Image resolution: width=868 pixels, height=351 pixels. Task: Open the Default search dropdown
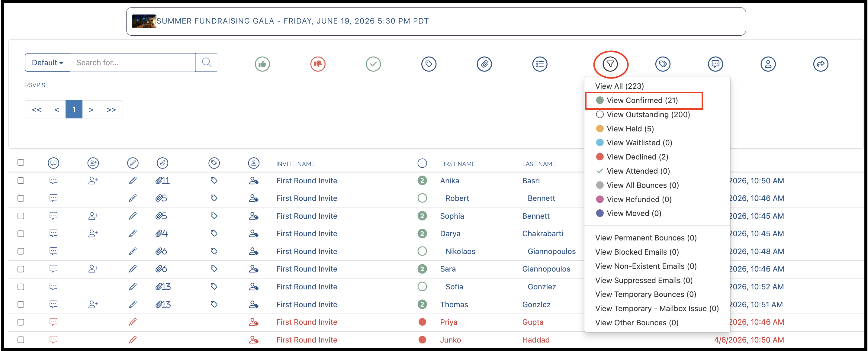point(47,63)
